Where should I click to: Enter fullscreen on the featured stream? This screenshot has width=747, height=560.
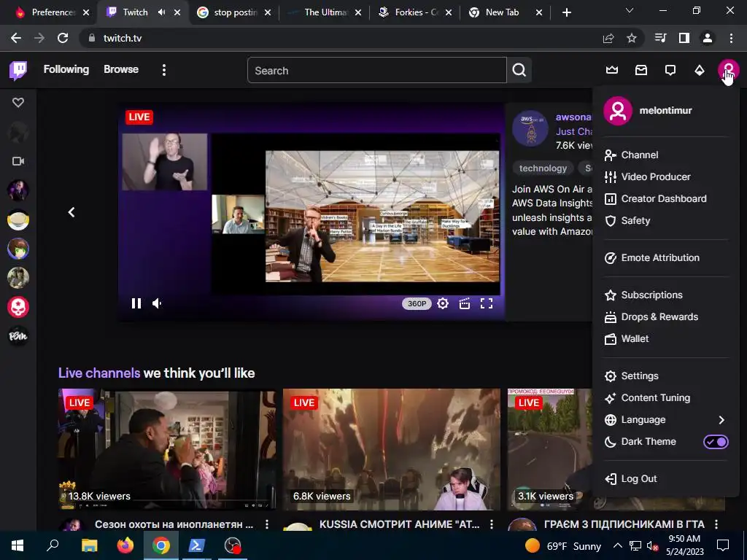(487, 303)
